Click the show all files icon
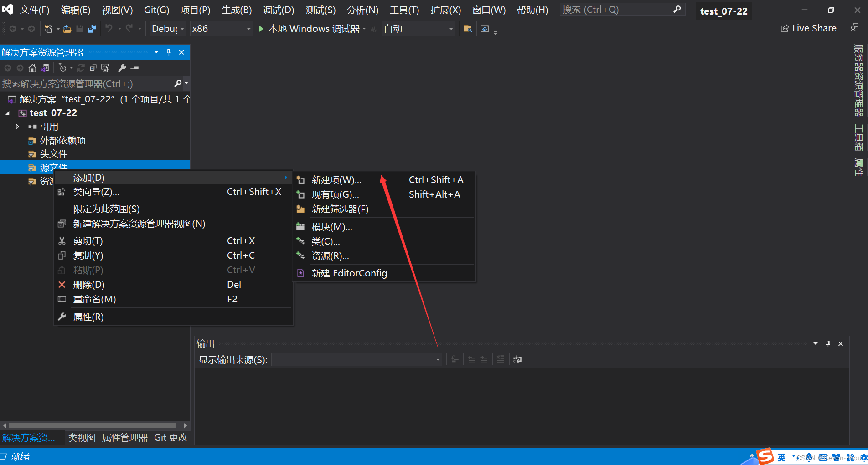The height and width of the screenshot is (465, 868). coord(105,68)
